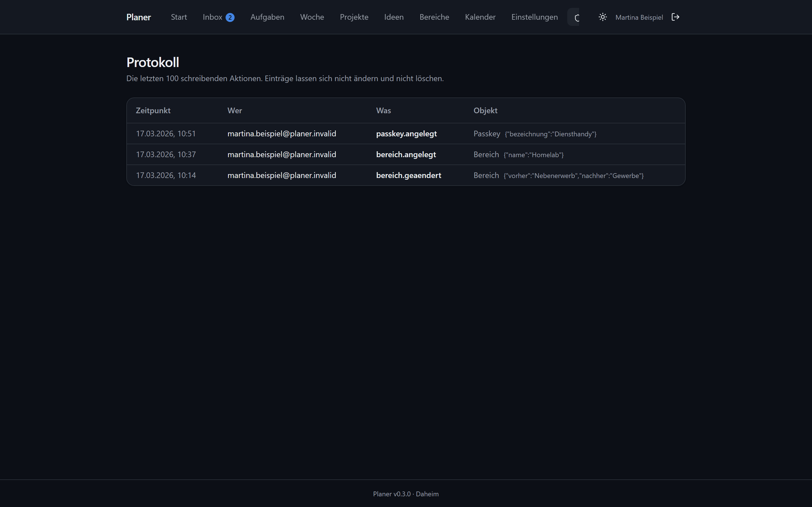This screenshot has width=812, height=507.
Task: Click the Objekt column header
Action: [x=485, y=110]
